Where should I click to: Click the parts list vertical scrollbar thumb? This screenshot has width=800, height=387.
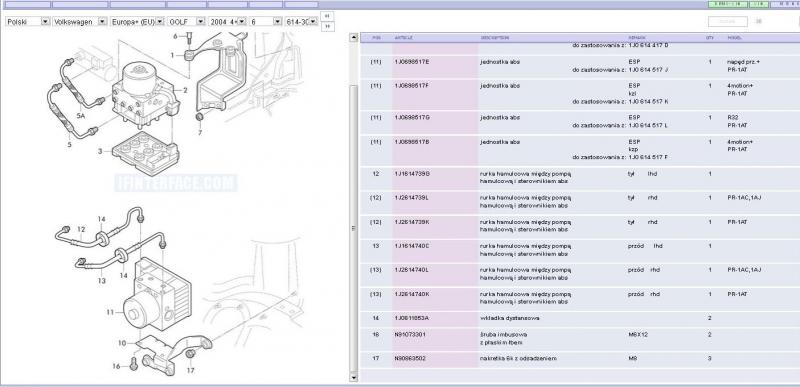pos(354,228)
